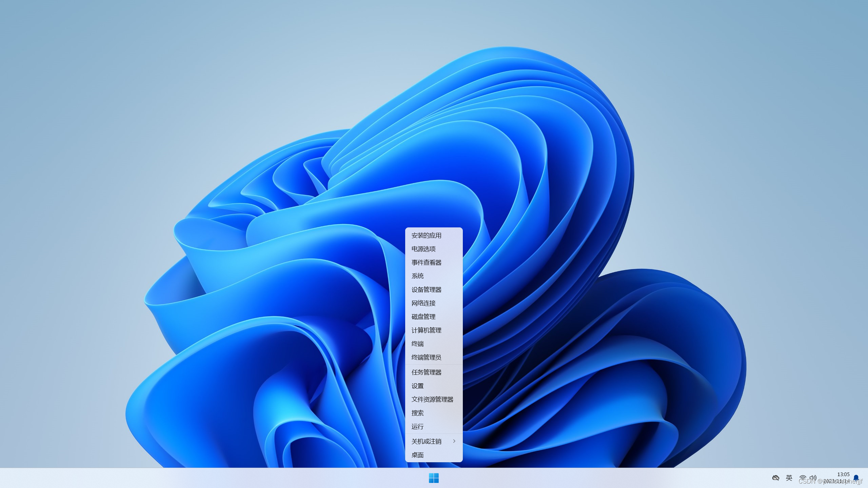Select 搜索 in the menu

tap(434, 413)
